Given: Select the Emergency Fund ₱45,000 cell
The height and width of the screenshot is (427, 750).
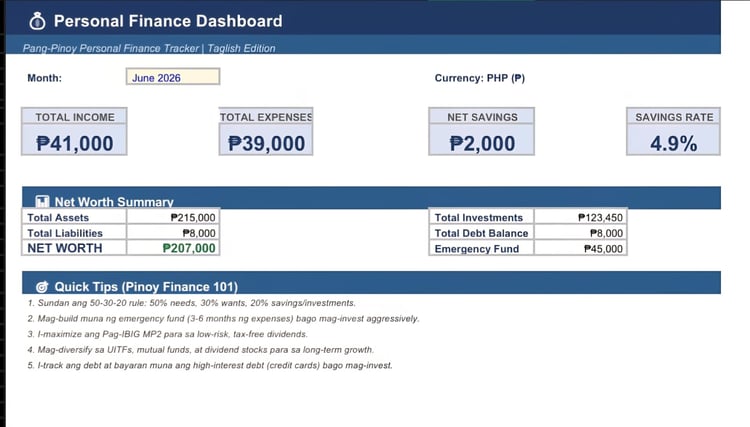Looking at the screenshot, I should 581,249.
